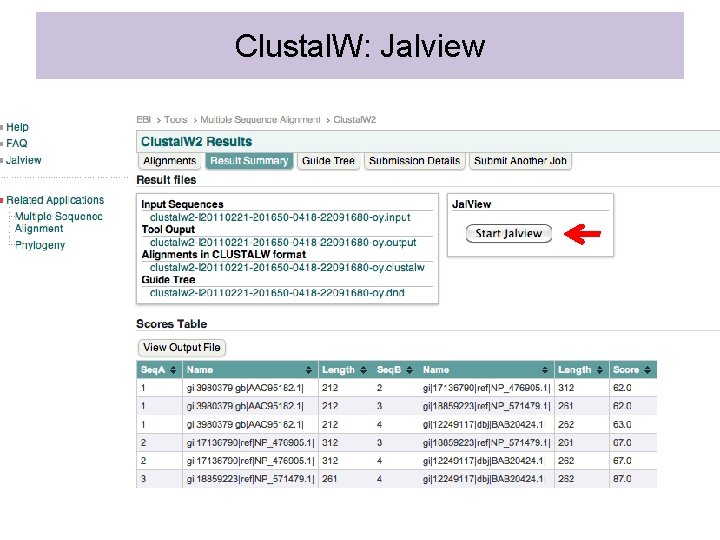Open the Submission Details tab

click(x=415, y=161)
